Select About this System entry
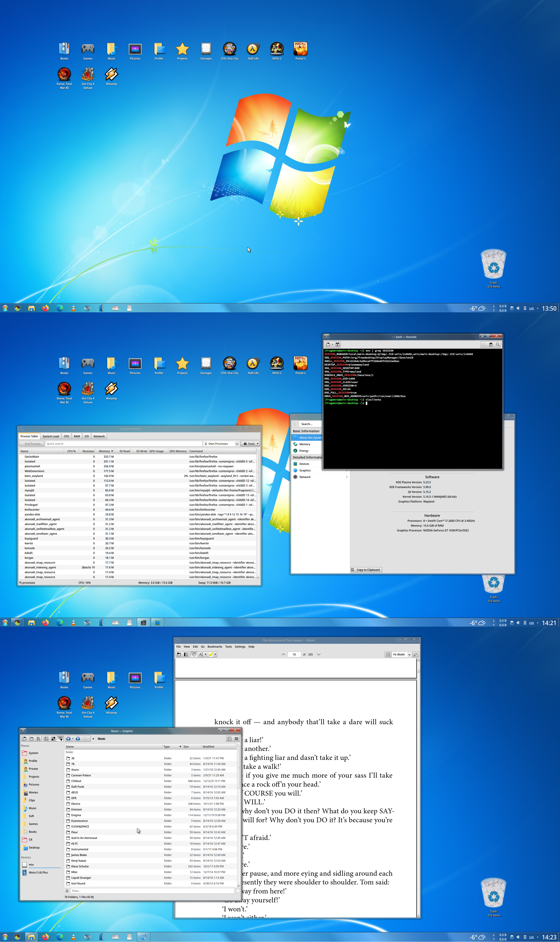560x942 pixels. tap(307, 438)
